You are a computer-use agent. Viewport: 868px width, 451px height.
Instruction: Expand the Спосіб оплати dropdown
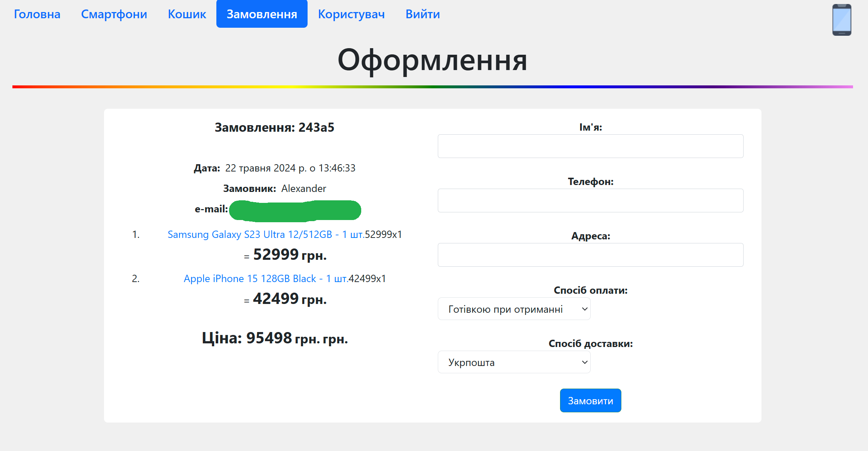[x=514, y=309]
